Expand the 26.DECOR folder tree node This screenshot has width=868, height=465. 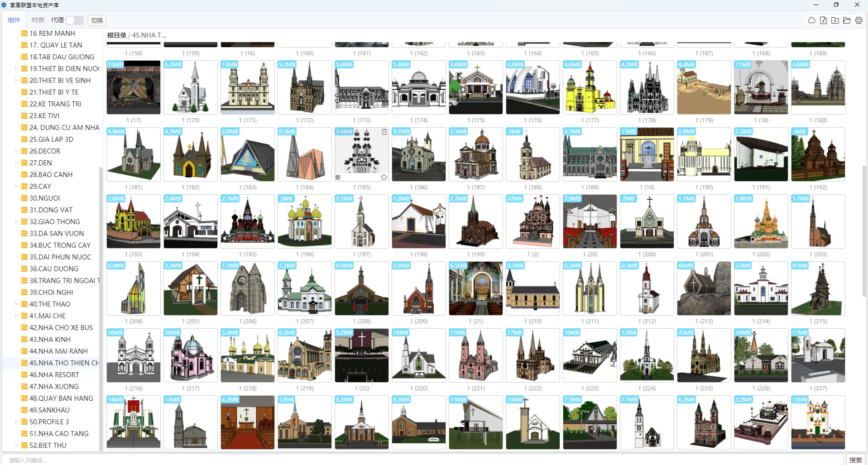click(x=16, y=151)
